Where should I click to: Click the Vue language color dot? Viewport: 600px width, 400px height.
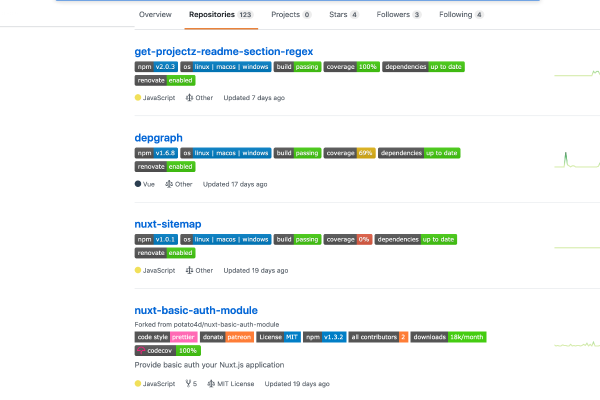pyautogui.click(x=138, y=184)
